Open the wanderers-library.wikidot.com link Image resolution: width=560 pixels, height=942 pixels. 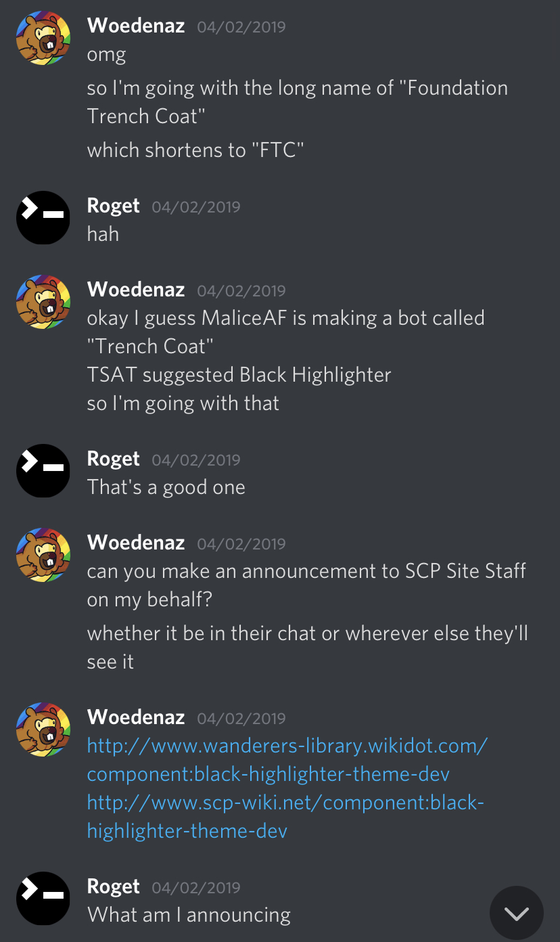tap(287, 760)
